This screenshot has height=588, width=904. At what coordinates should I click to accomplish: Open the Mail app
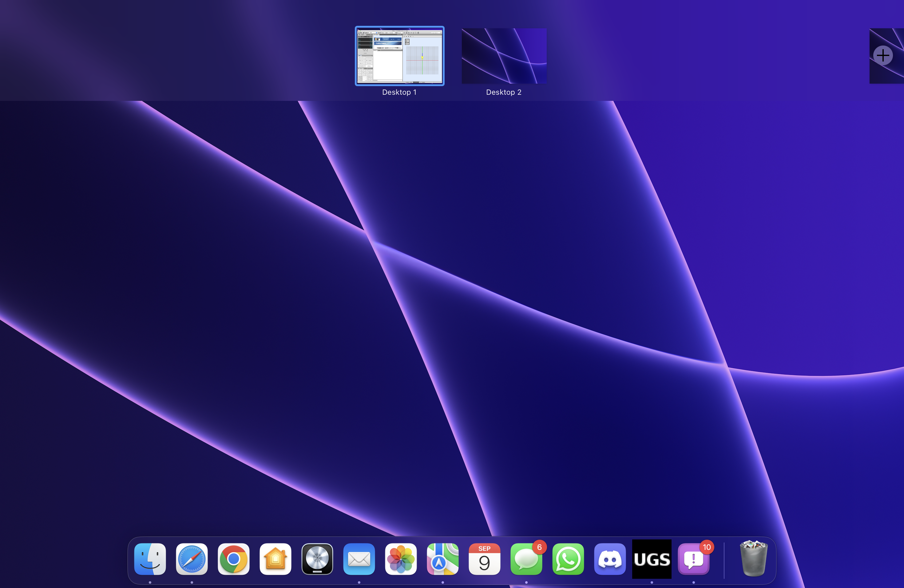pos(359,559)
